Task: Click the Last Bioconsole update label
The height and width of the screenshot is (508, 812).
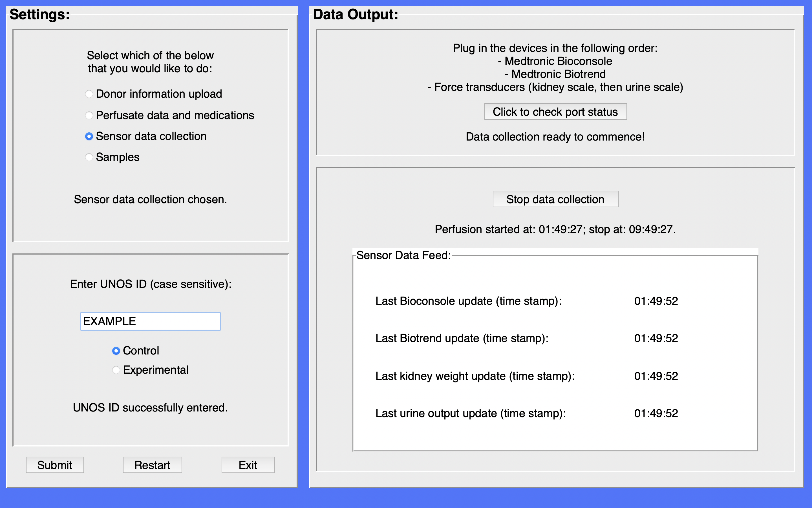Action: pos(468,301)
